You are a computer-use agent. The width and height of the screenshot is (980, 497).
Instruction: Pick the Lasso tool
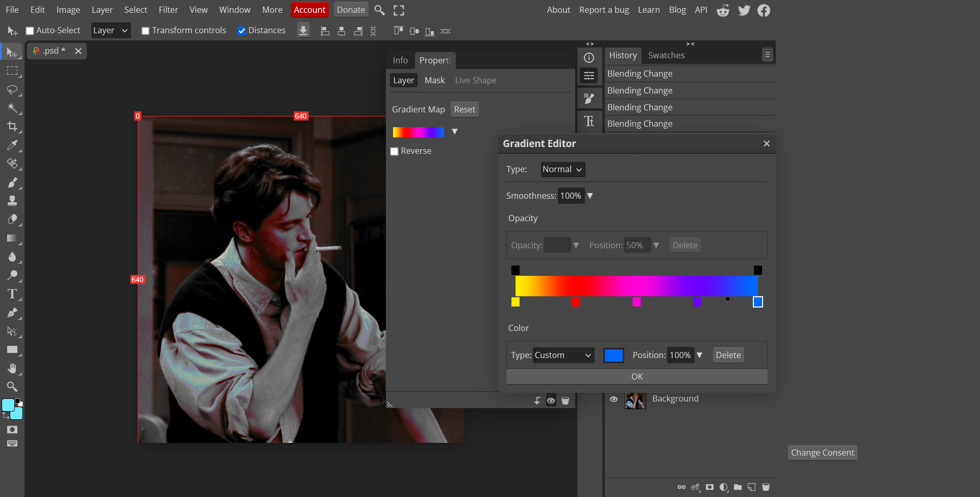coord(12,89)
